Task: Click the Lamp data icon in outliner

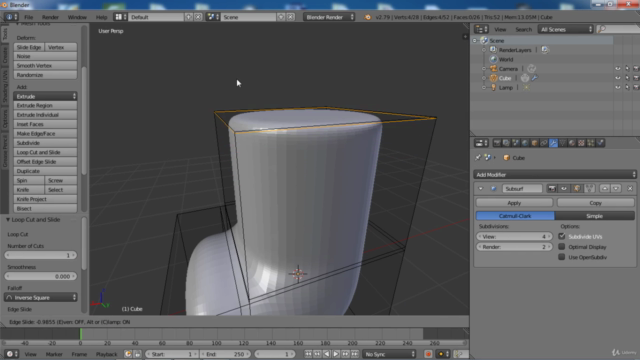Action: [x=526, y=87]
